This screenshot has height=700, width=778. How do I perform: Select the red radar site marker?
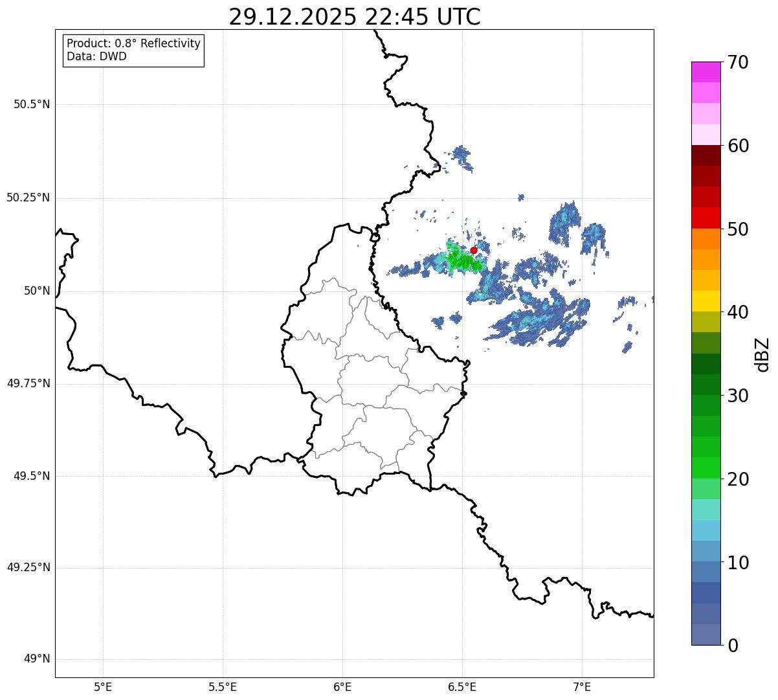[x=474, y=250]
